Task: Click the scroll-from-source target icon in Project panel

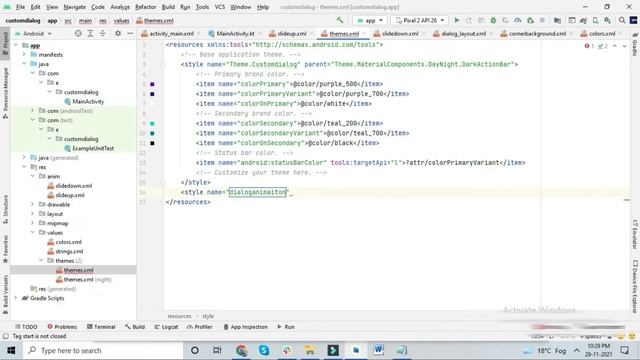Action: click(78, 33)
